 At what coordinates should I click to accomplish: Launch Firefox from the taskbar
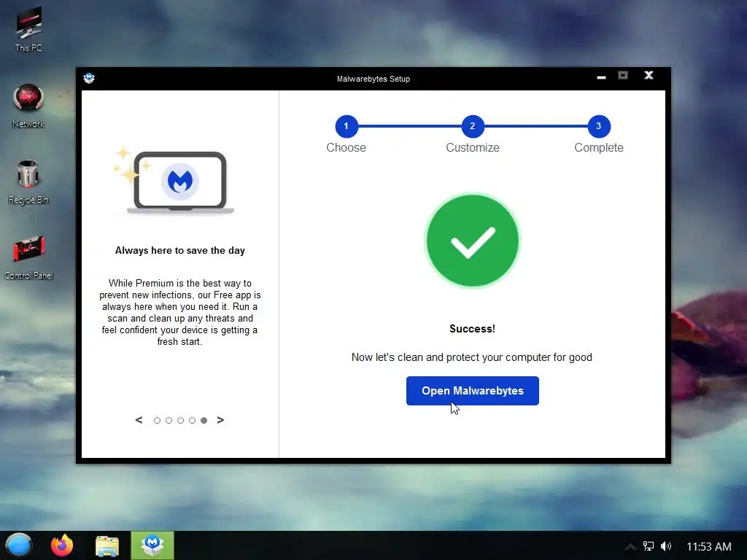tap(63, 545)
